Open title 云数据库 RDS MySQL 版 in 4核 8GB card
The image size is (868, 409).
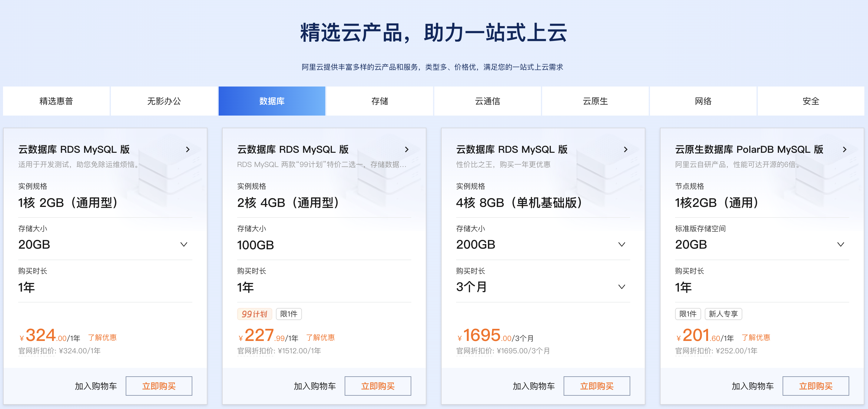point(512,149)
